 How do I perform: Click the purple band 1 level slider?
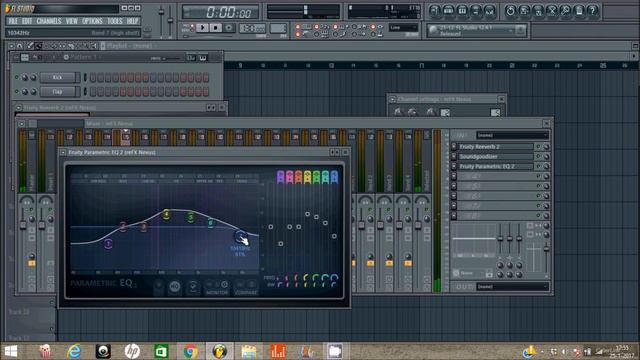tap(280, 244)
